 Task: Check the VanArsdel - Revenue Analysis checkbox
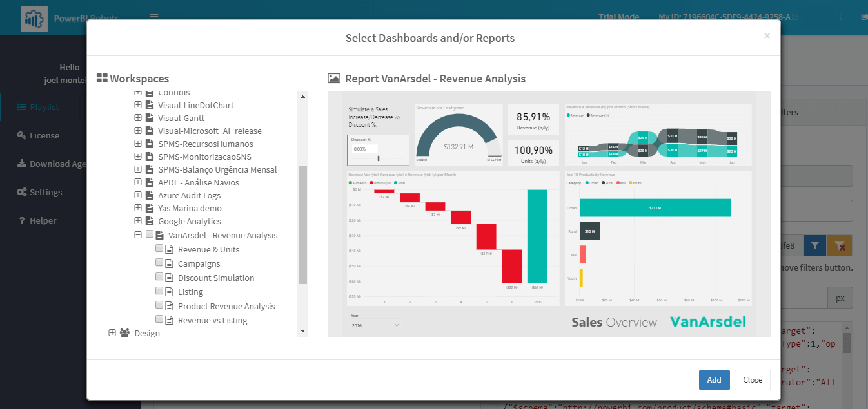[149, 234]
